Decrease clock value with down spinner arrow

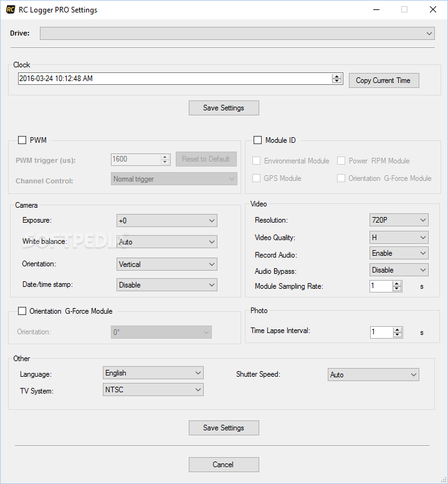(x=336, y=81)
